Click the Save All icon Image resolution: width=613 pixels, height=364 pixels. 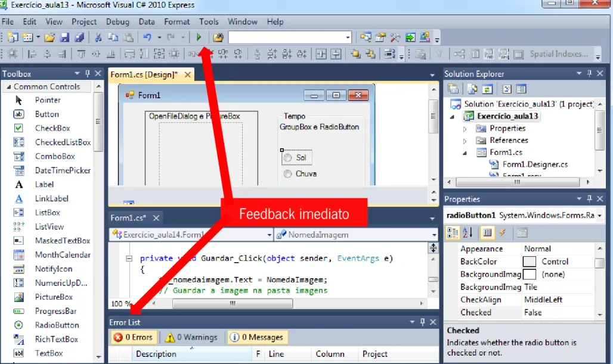(79, 38)
